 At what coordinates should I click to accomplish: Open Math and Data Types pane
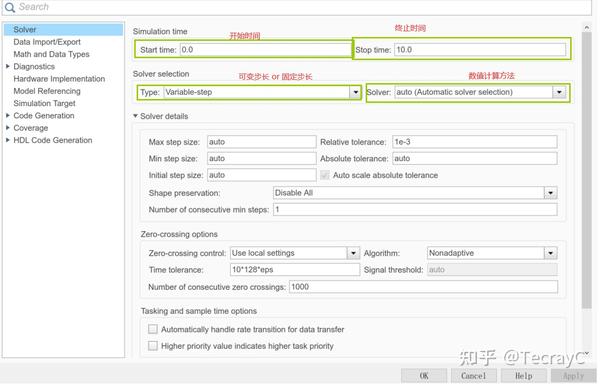click(51, 54)
